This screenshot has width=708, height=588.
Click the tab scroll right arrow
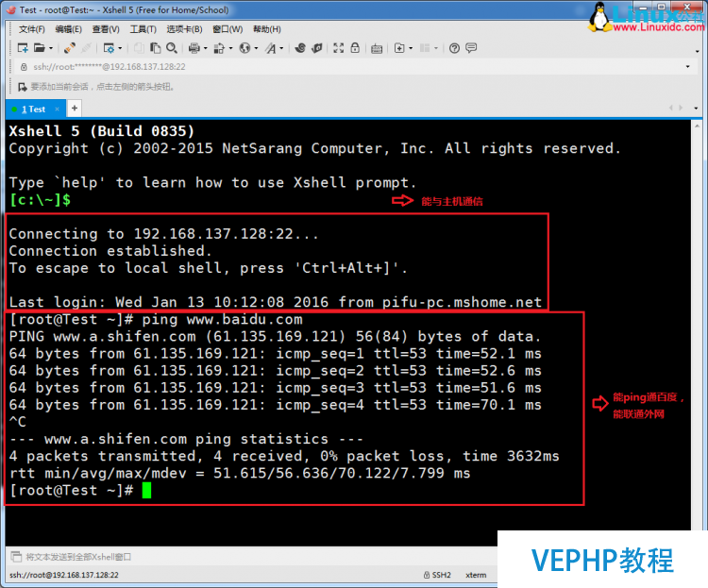click(681, 108)
